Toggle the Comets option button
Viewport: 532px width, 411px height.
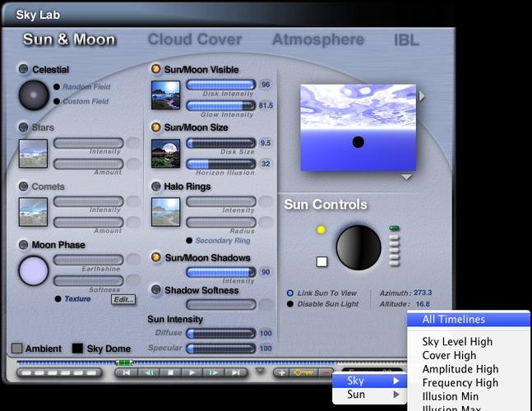click(23, 186)
